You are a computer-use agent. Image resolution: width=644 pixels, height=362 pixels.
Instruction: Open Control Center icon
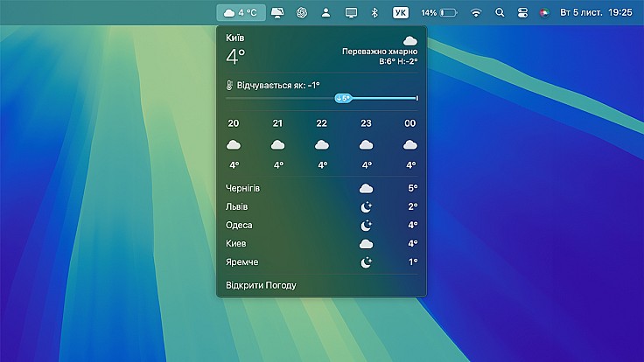click(522, 13)
